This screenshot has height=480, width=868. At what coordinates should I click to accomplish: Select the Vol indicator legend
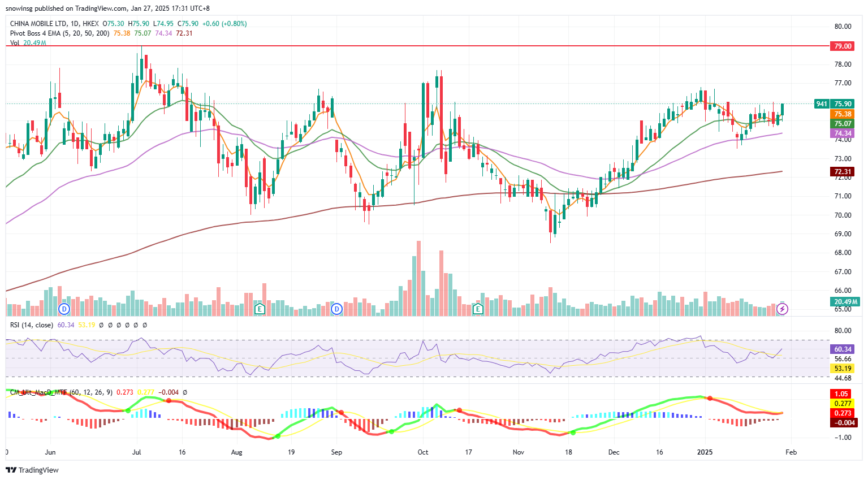pyautogui.click(x=15, y=43)
